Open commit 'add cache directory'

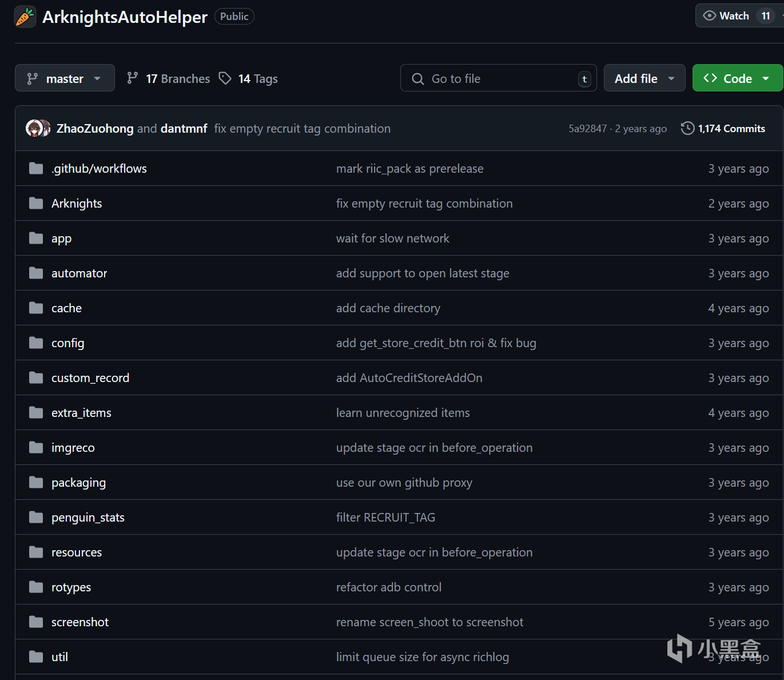coord(388,308)
